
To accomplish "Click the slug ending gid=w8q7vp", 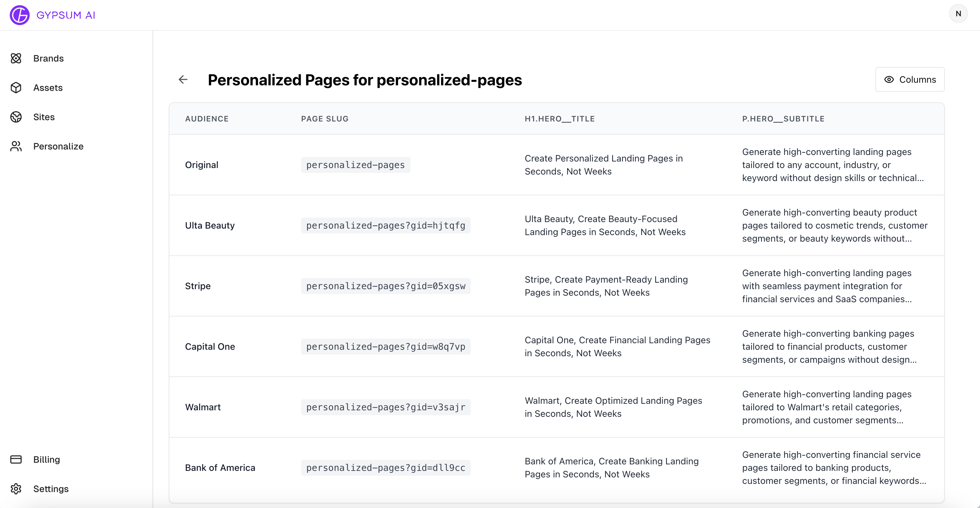I will point(386,346).
